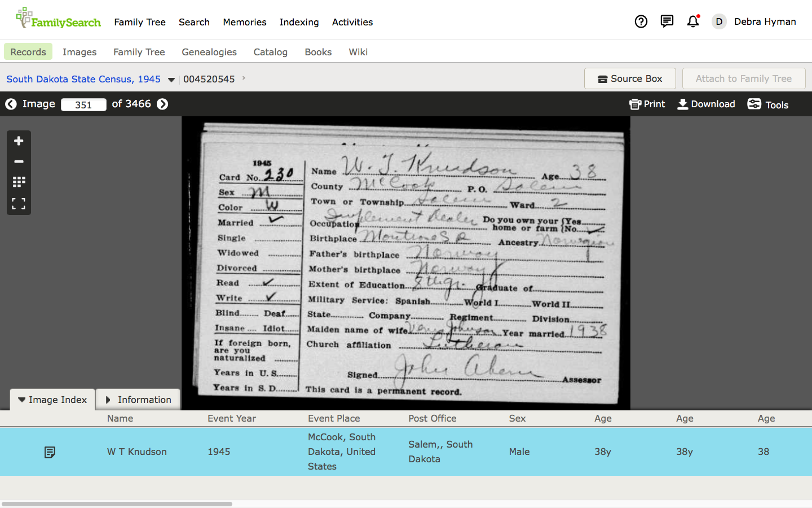Click the Source Box button

coord(630,78)
